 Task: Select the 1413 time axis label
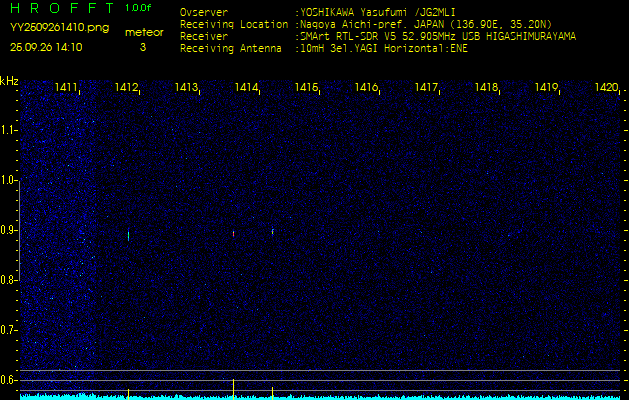(x=186, y=88)
